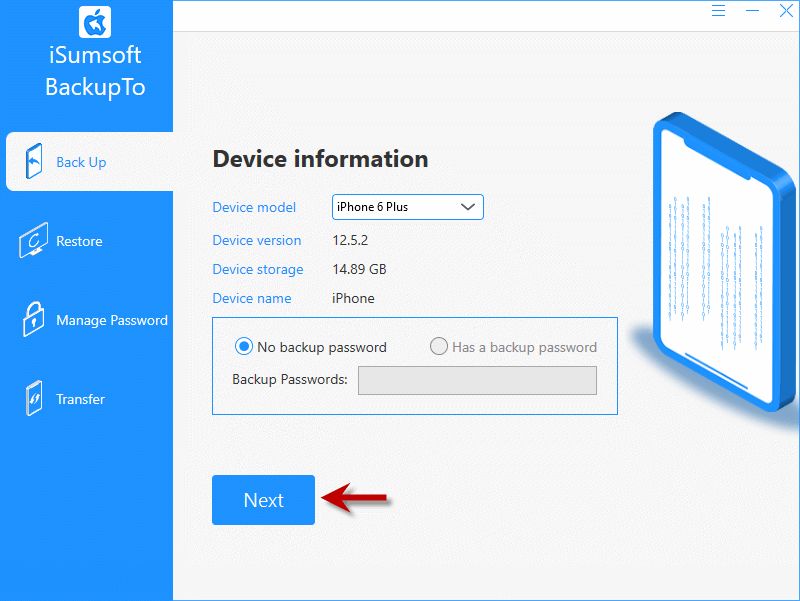
Task: Click the Restore monitor icon
Action: click(x=34, y=240)
